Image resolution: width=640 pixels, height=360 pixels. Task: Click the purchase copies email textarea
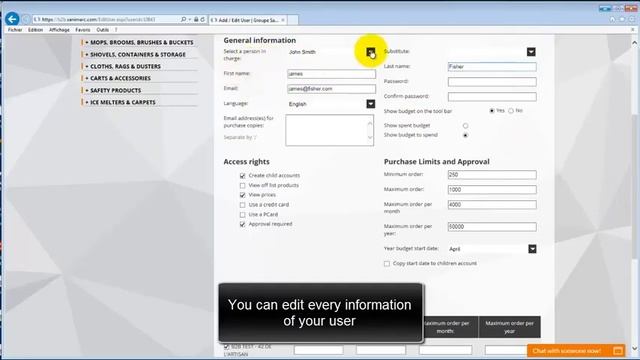pos(329,130)
